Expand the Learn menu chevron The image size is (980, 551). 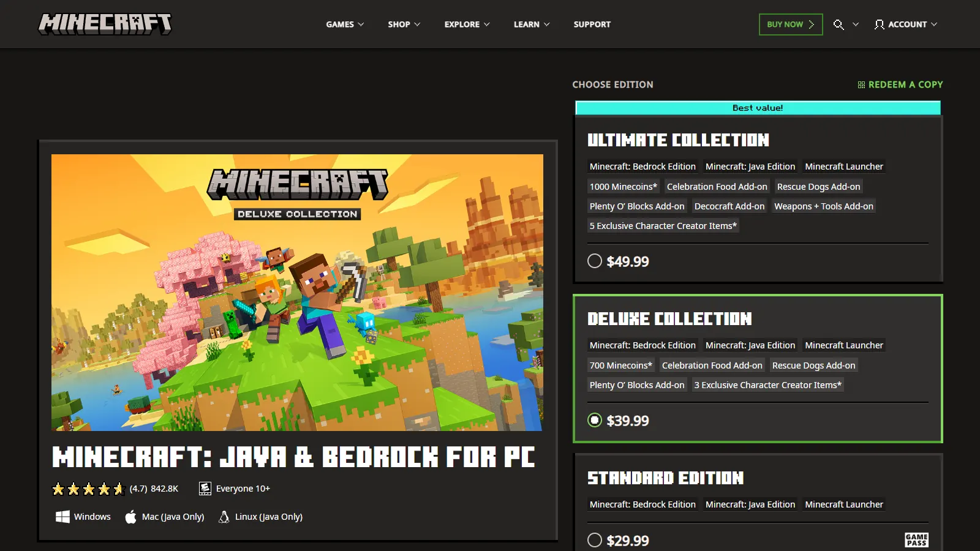[547, 24]
